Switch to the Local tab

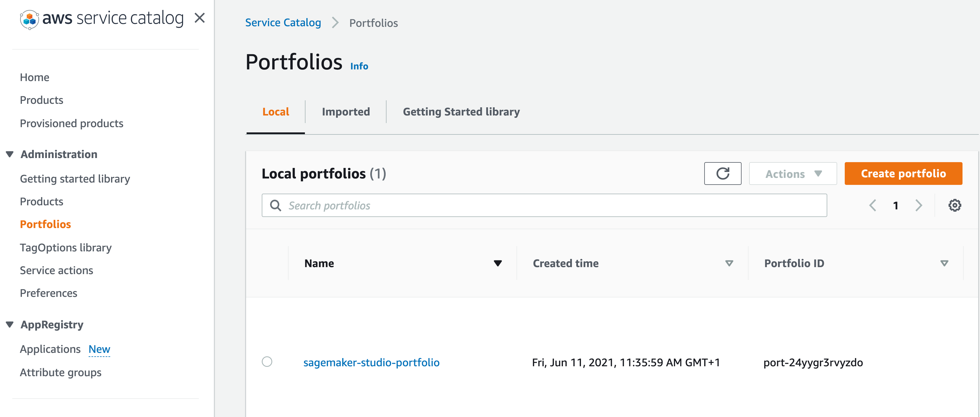(x=276, y=112)
